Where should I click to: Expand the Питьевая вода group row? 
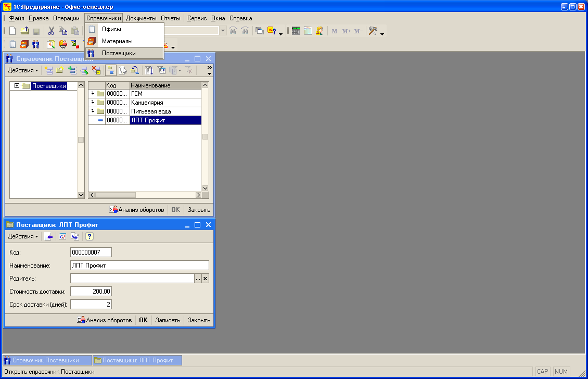[93, 111]
